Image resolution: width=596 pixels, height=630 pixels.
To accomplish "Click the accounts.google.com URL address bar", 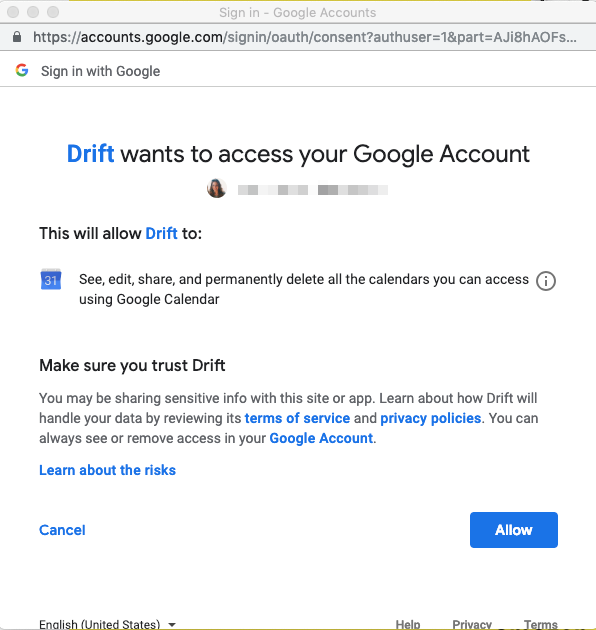I will coord(305,37).
